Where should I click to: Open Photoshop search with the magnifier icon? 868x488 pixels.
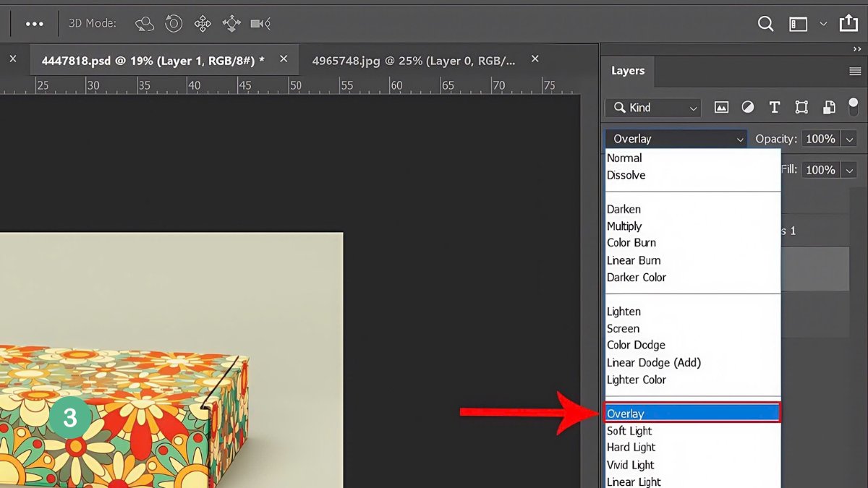click(765, 23)
